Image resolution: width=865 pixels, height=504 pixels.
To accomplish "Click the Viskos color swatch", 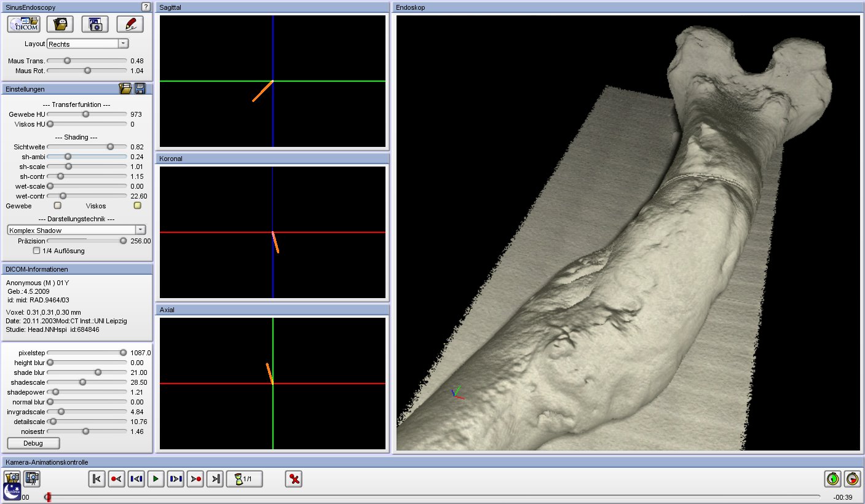I will 138,206.
